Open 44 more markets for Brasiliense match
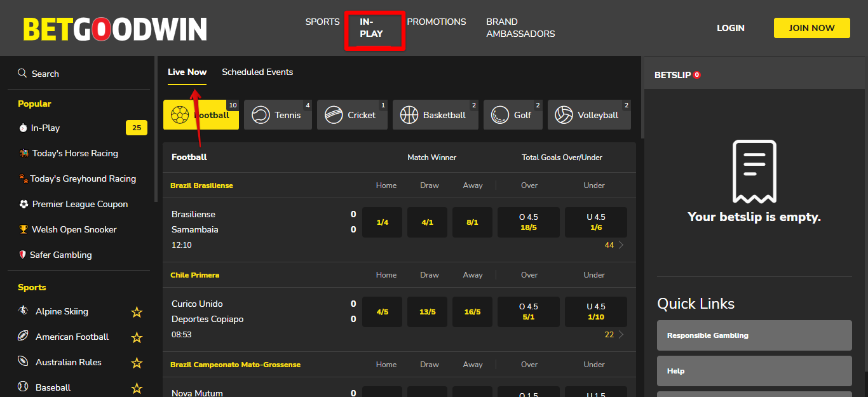Screen dimensions: 868x397 coord(614,245)
